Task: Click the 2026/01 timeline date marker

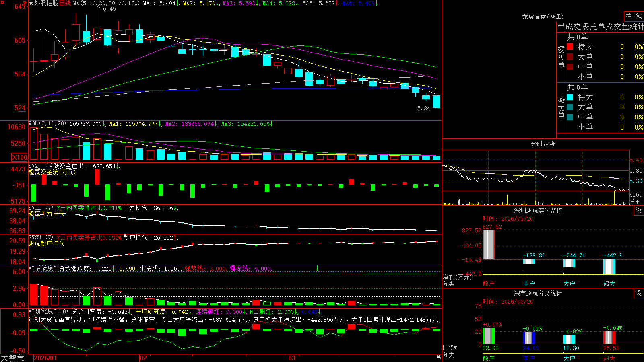Action: click(45, 358)
